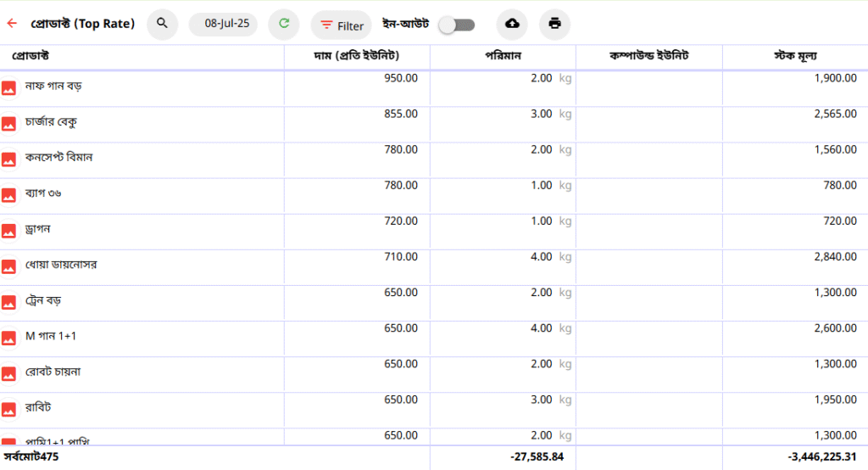Image resolution: width=868 pixels, height=470 pixels.
Task: Click the প্রোডাক্ট (Top Rate) page title
Action: (x=82, y=24)
